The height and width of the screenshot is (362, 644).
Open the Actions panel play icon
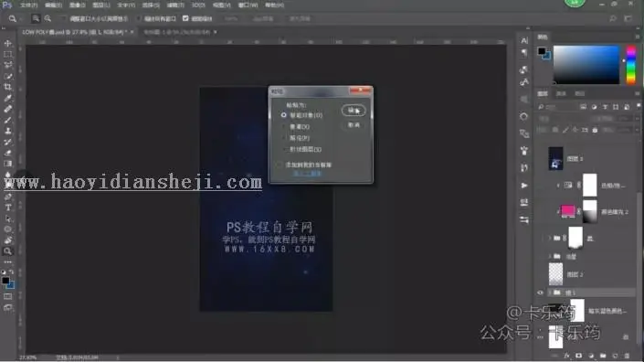pos(524,186)
